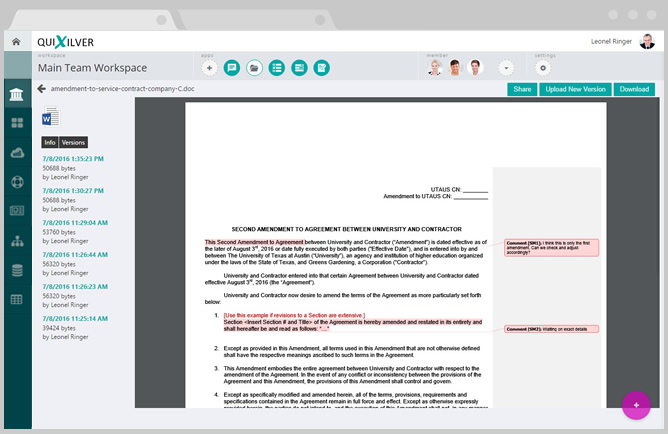Viewport: 668px width, 434px height.
Task: Click Main Team Workspace title
Action: click(x=92, y=68)
